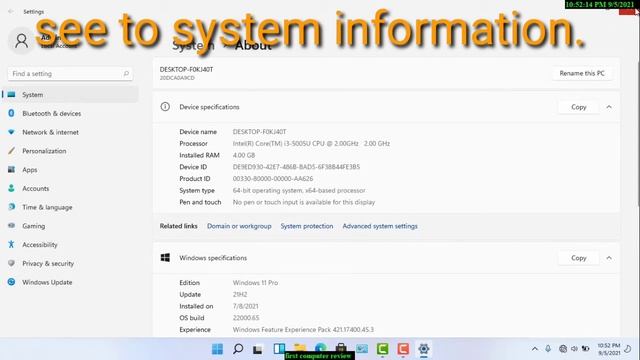Collapse the Device specifications section
The height and width of the screenshot is (360, 640).
pos(609,107)
